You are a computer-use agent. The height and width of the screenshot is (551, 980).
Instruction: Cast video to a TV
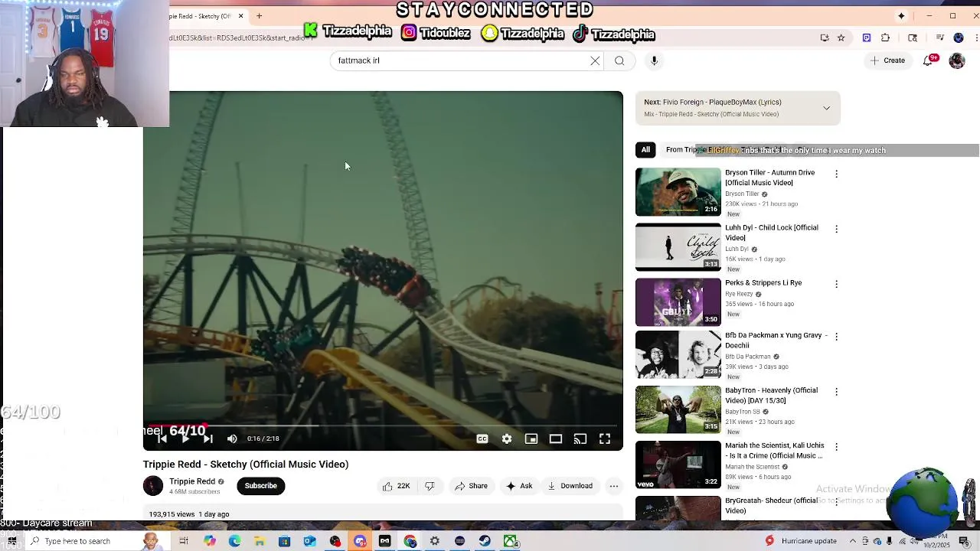[x=580, y=439]
